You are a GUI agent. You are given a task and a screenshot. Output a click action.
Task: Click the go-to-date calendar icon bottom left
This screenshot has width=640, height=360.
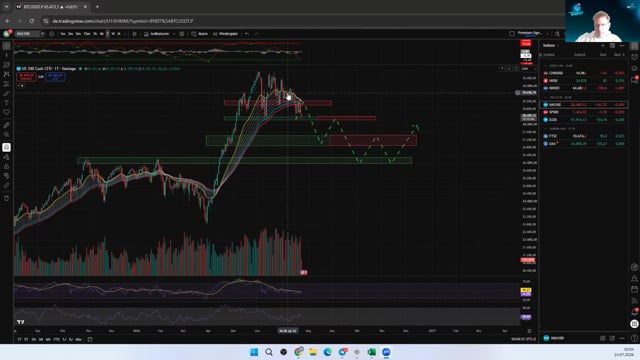click(90, 339)
